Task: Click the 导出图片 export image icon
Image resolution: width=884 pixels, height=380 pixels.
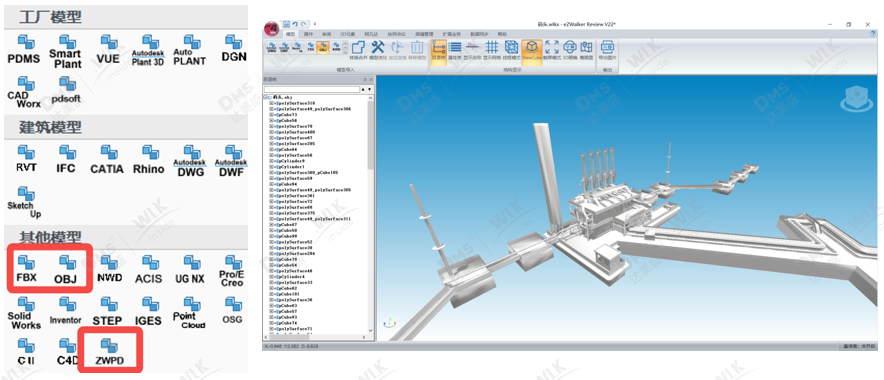Action: [608, 51]
